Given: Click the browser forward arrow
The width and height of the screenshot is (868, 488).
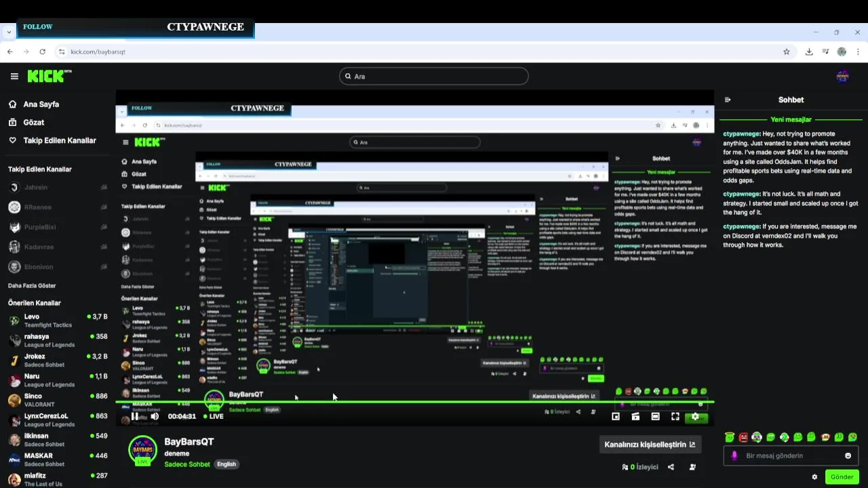Looking at the screenshot, I should coord(26,52).
